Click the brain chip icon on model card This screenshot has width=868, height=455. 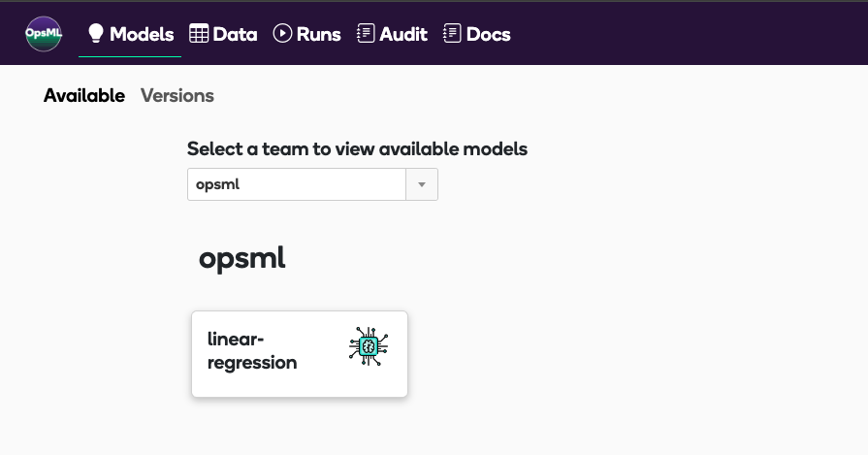click(369, 346)
